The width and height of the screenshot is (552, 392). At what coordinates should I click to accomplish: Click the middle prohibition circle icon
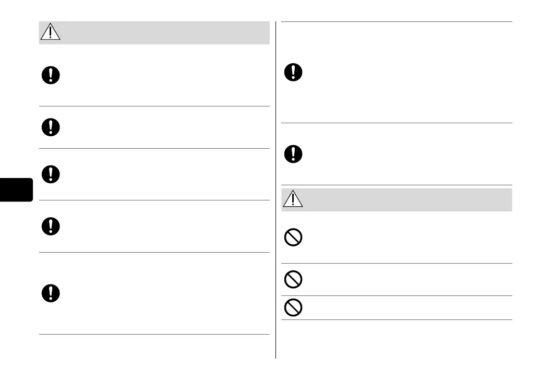[293, 280]
